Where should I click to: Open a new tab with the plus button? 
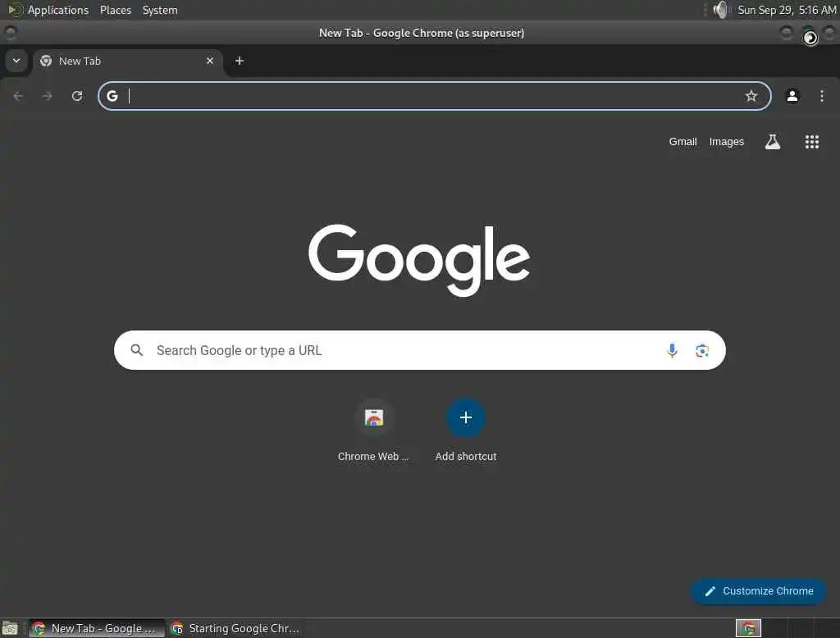point(240,61)
